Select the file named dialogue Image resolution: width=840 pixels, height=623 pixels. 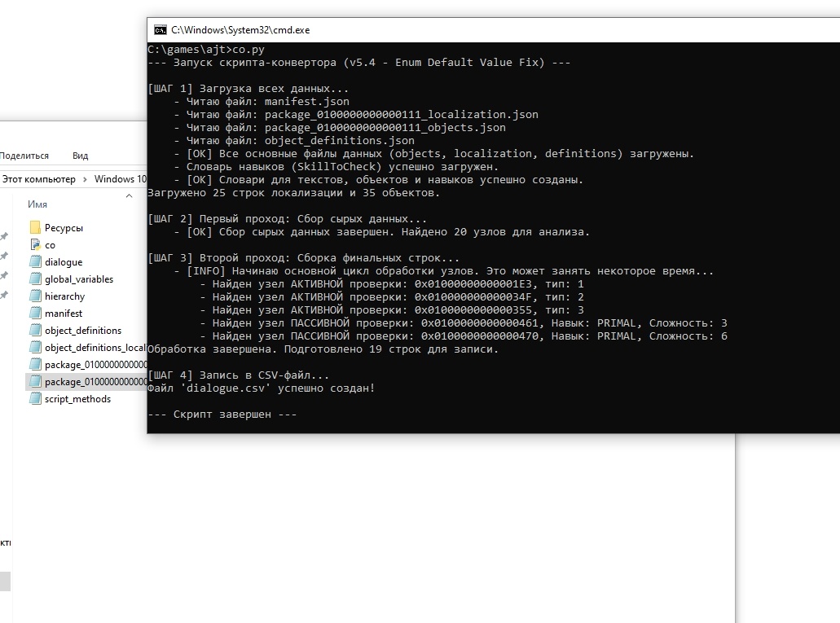coord(64,262)
